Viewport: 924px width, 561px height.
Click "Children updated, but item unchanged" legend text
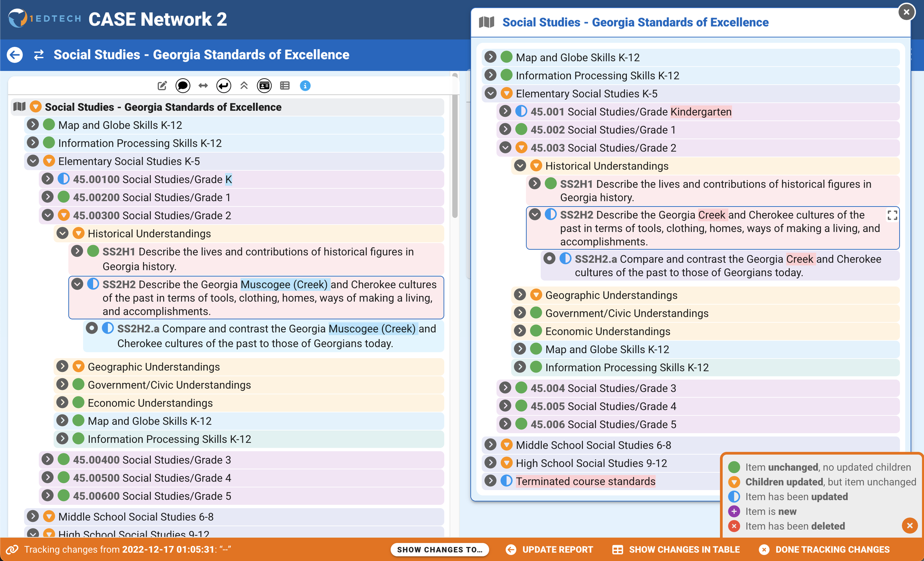830,482
